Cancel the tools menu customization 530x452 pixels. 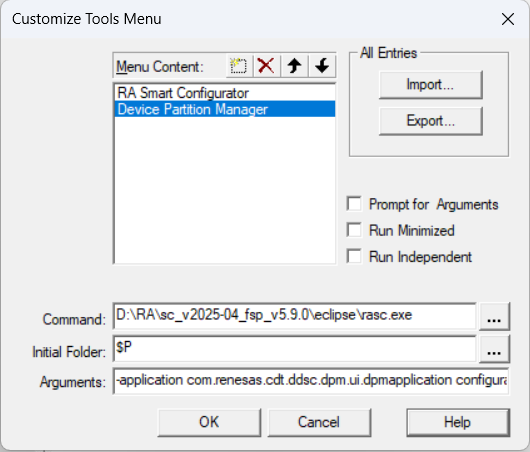coord(319,422)
